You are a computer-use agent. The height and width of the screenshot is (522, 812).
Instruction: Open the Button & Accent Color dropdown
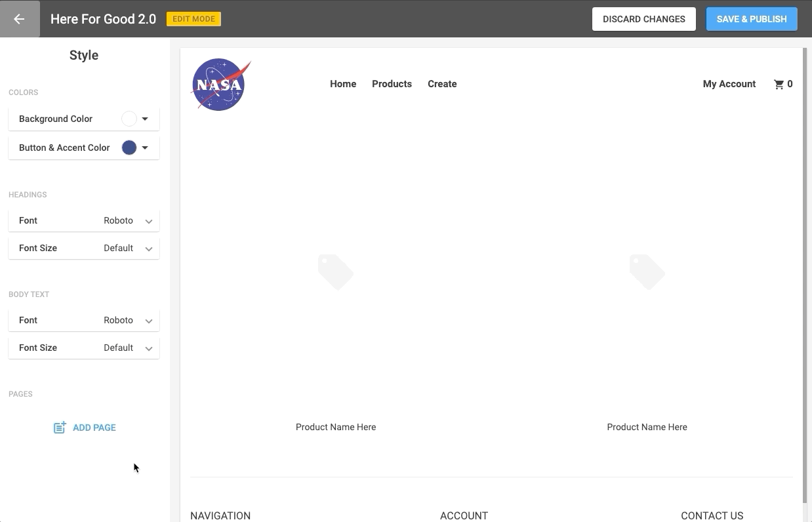point(145,148)
